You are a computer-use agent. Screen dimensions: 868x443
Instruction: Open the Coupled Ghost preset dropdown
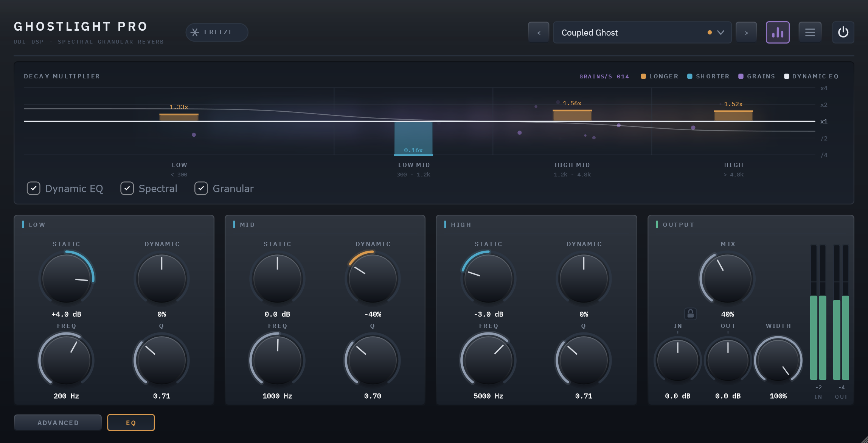point(642,33)
